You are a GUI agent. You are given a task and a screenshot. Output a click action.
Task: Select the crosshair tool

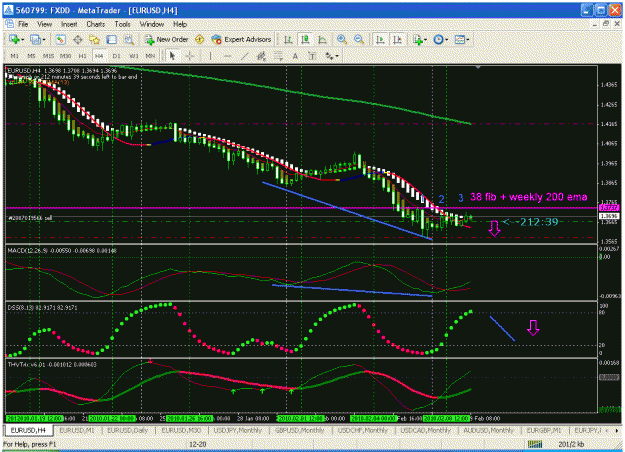click(x=190, y=56)
